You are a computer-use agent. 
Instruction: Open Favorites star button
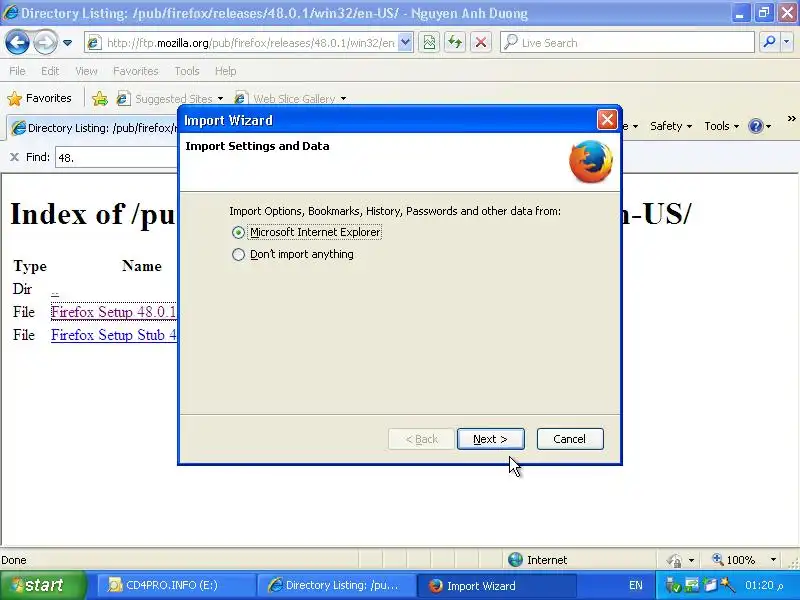coord(40,98)
